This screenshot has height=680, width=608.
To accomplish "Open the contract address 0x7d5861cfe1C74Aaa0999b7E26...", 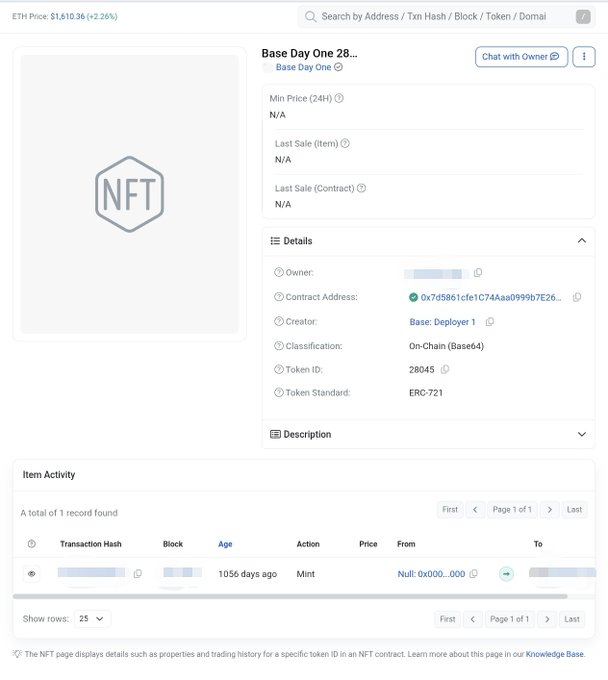I will click(x=491, y=298).
